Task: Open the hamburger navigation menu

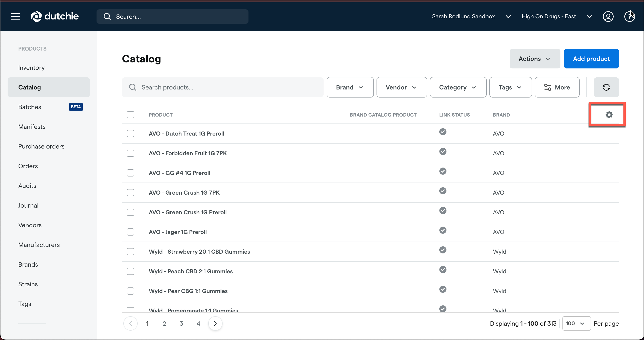Action: tap(15, 17)
